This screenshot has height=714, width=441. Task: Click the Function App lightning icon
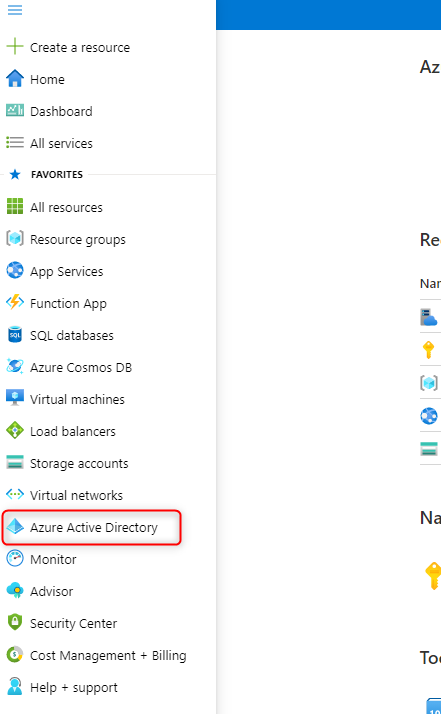(15, 302)
